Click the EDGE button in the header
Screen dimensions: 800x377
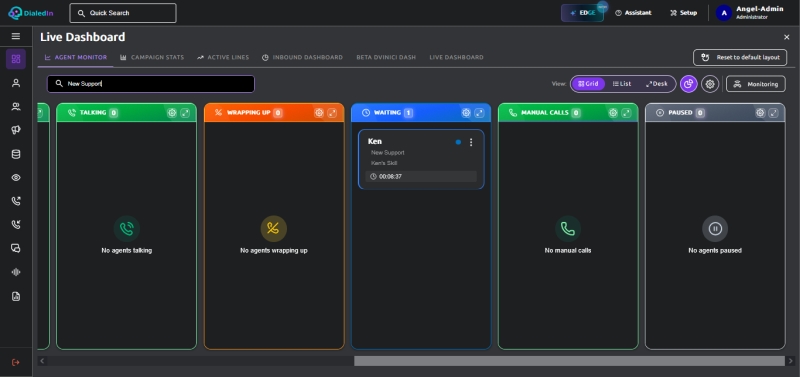[582, 13]
